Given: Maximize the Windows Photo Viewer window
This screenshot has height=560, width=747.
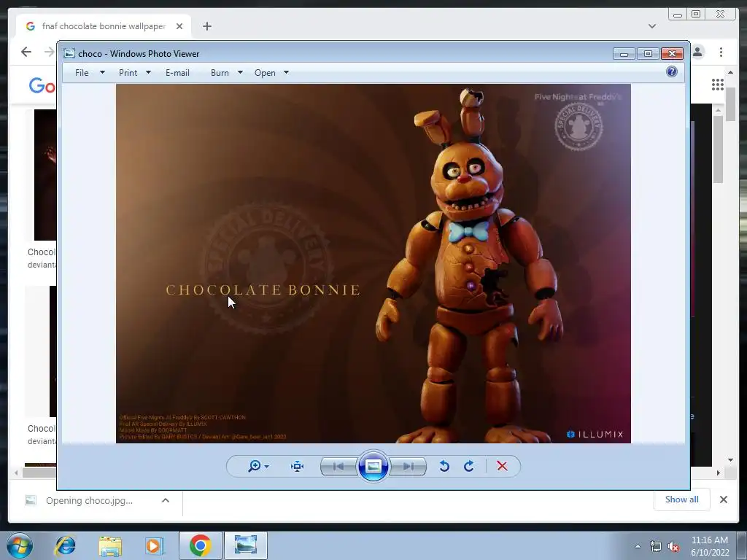Looking at the screenshot, I should point(648,54).
